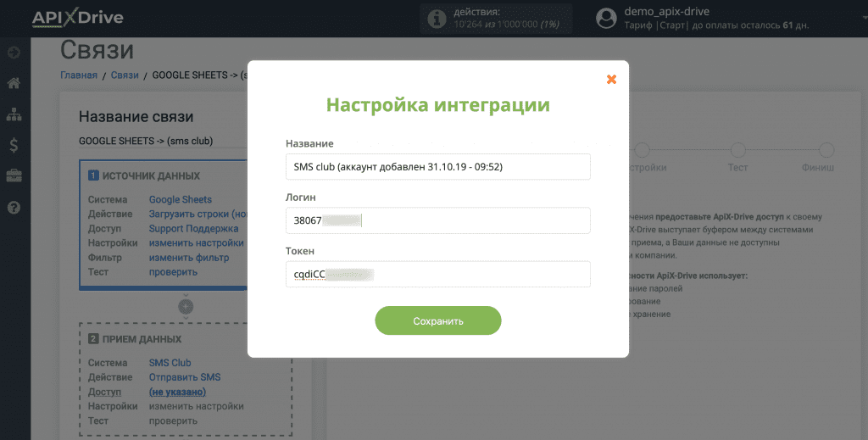This screenshot has height=440, width=868.
Task: Open the ApiX-Drive logo home link
Action: coord(77,18)
